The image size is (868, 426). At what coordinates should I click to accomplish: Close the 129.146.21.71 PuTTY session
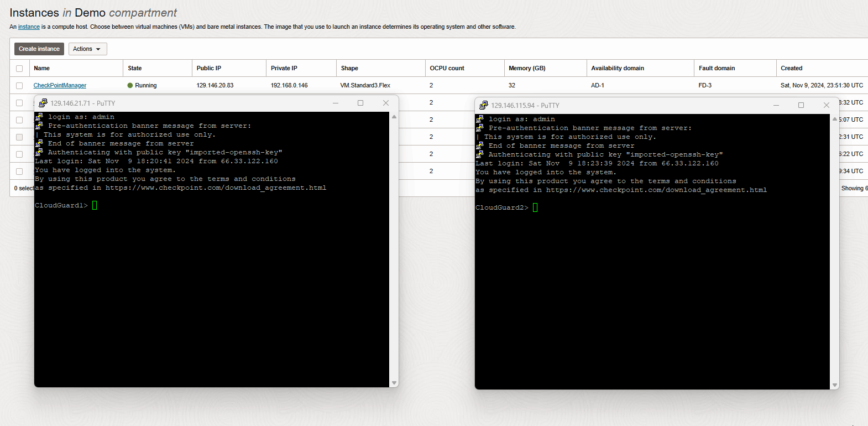tap(386, 103)
